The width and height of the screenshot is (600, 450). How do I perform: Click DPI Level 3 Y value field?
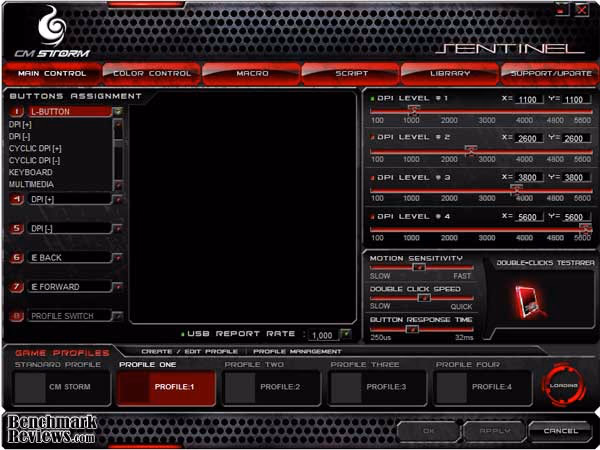(575, 178)
